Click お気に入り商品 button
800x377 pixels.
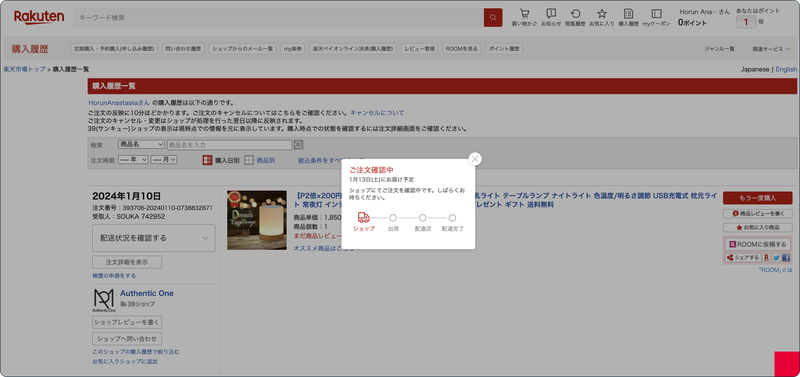pyautogui.click(x=758, y=228)
